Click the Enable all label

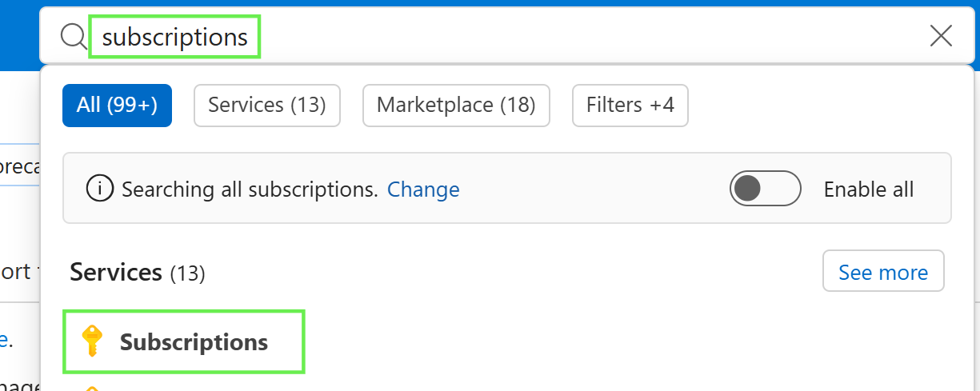click(x=869, y=190)
